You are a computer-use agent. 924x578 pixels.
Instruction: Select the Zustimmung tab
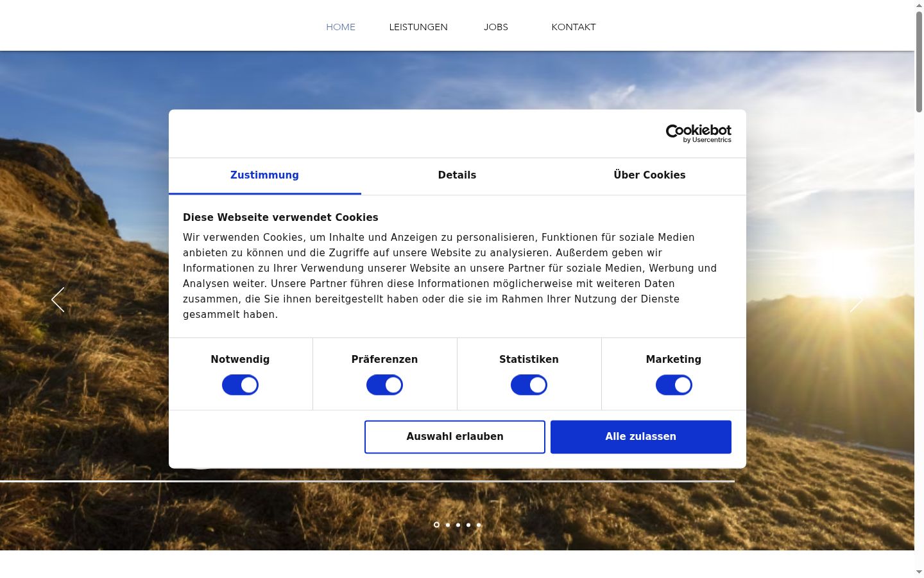click(x=264, y=175)
